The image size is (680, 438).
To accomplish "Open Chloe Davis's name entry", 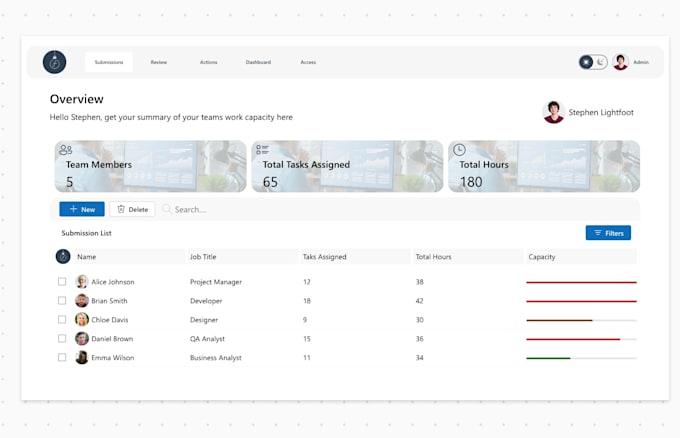I will 110,320.
